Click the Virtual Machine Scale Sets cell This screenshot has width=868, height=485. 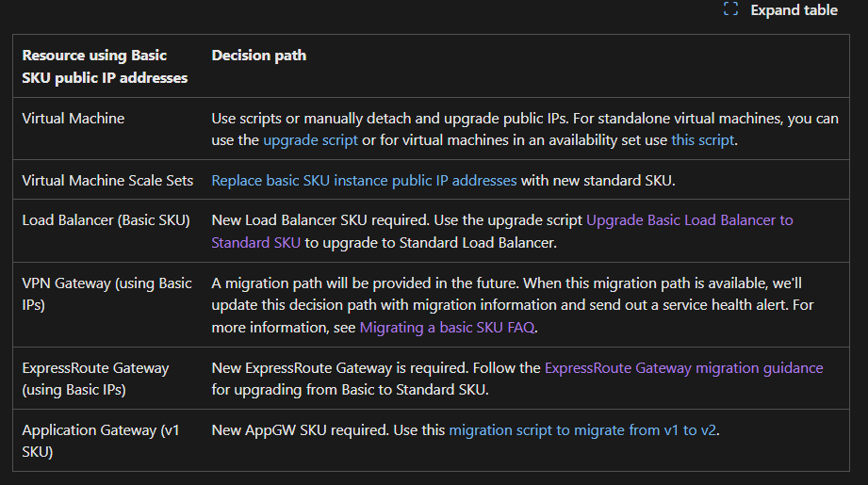point(107,180)
